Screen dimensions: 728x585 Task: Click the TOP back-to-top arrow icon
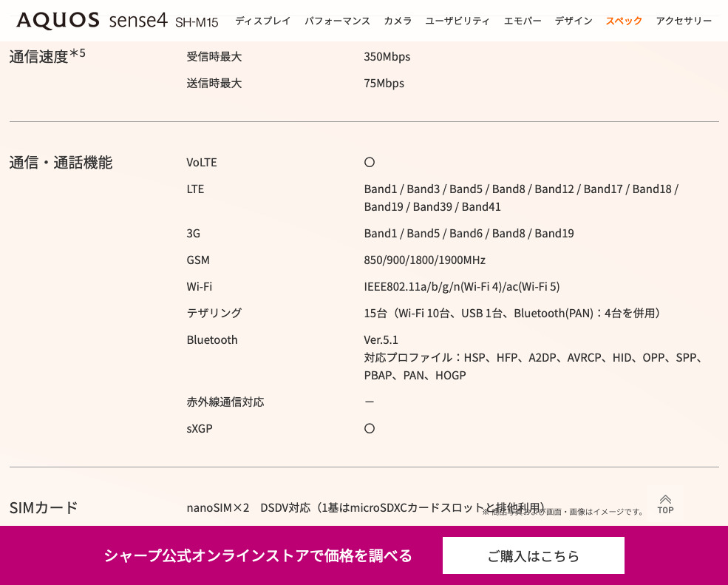click(665, 504)
